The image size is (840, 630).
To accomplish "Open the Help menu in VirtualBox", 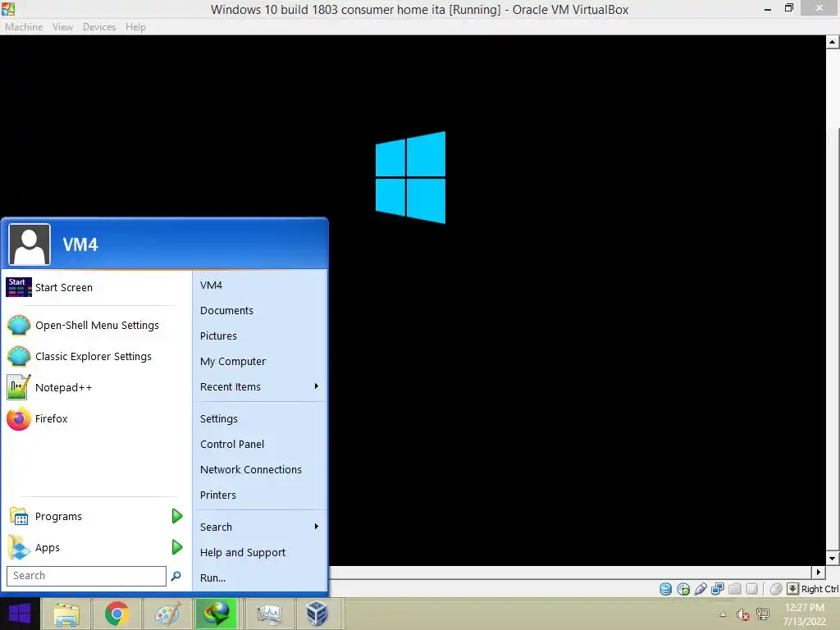I will click(135, 27).
